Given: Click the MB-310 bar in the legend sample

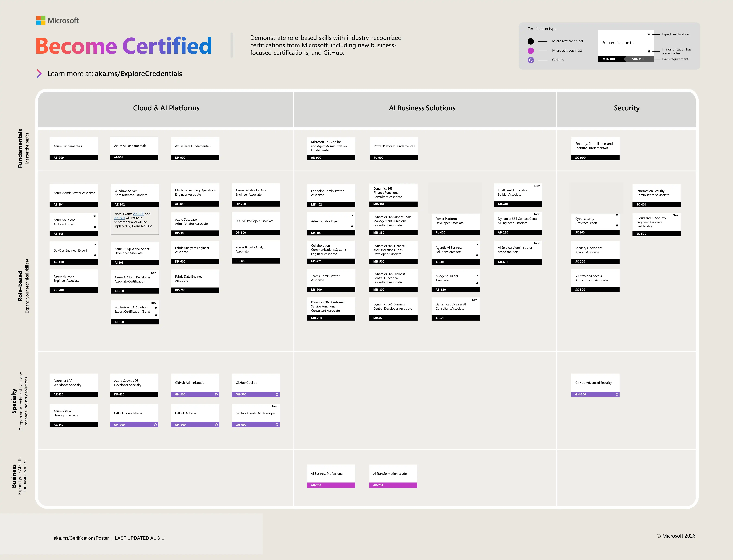Looking at the screenshot, I should pyautogui.click(x=639, y=59).
